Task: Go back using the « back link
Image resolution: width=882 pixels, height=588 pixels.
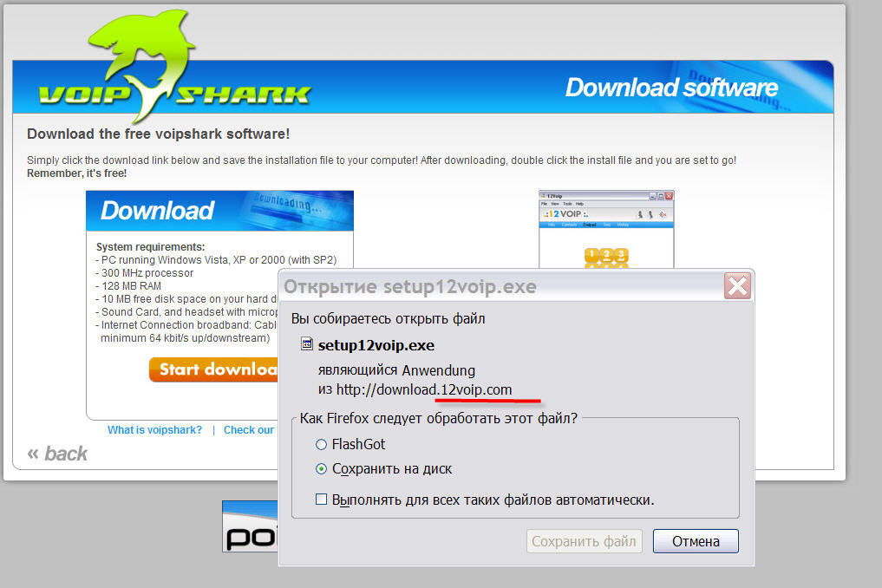Action: pyautogui.click(x=57, y=454)
